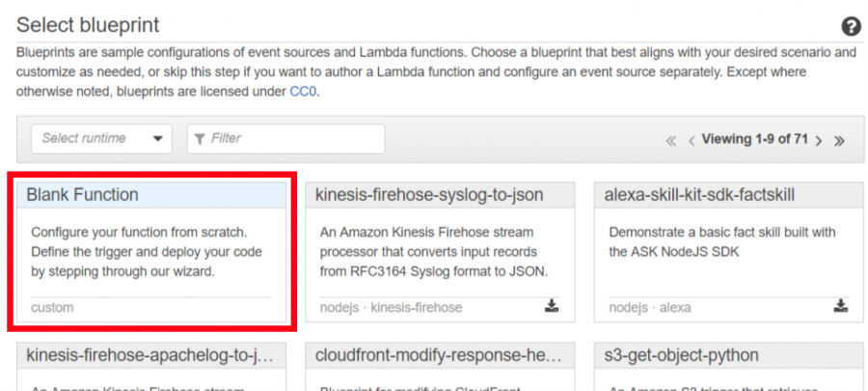This screenshot has height=391, width=868.
Task: Click into the Filter text field
Action: pos(285,138)
